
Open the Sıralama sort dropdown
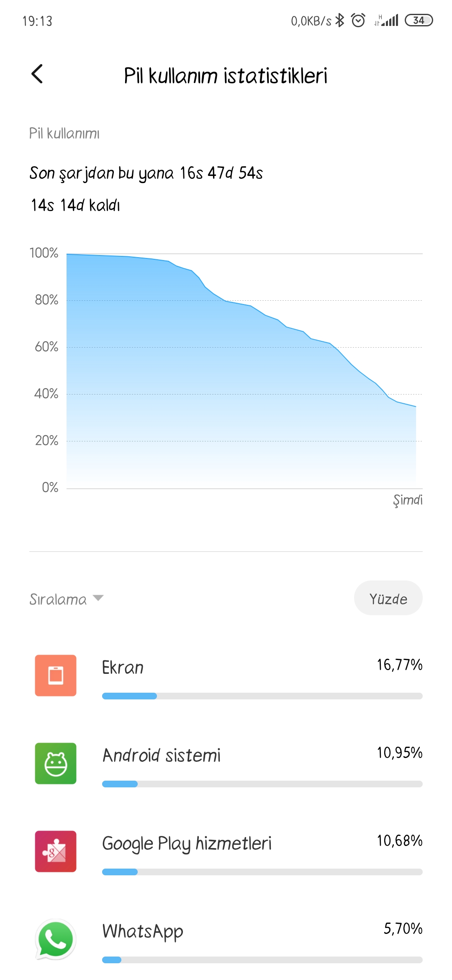coord(66,599)
